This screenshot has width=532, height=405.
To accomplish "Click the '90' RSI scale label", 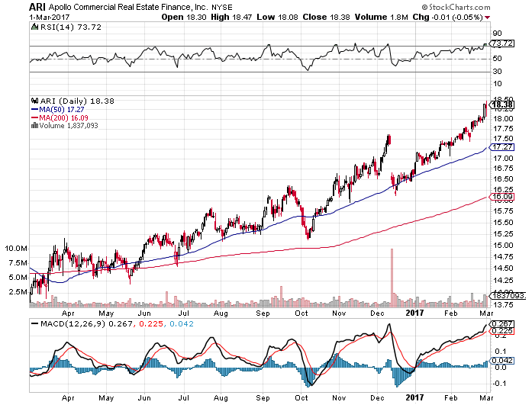I will point(497,34).
